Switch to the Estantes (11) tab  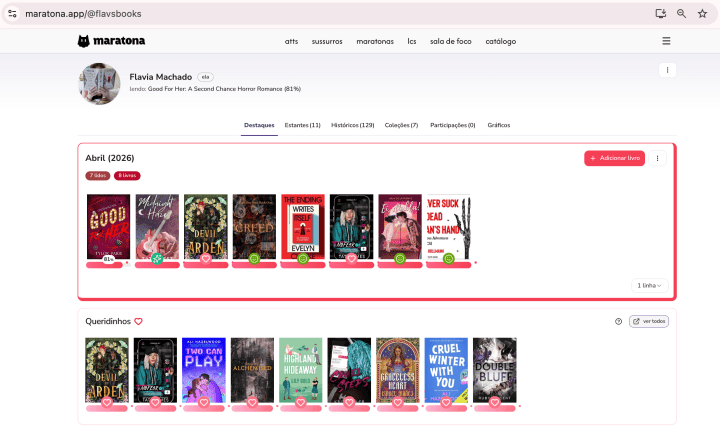302,125
